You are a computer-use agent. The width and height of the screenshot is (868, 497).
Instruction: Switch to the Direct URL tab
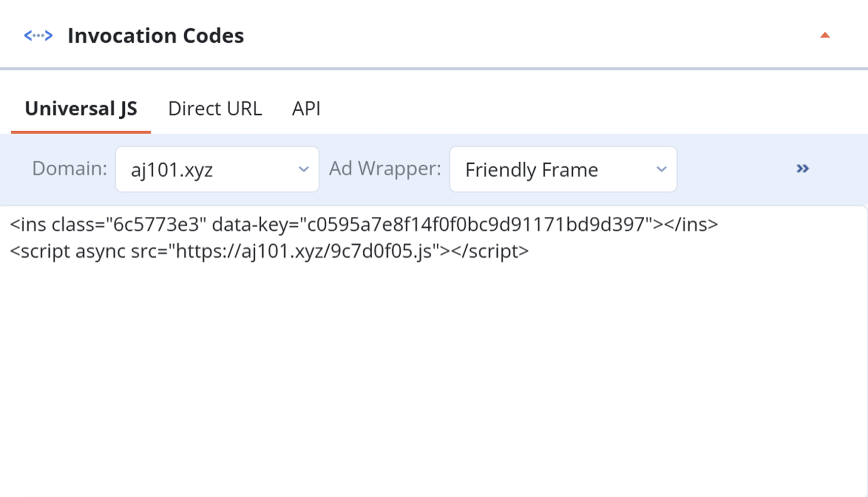click(x=215, y=108)
